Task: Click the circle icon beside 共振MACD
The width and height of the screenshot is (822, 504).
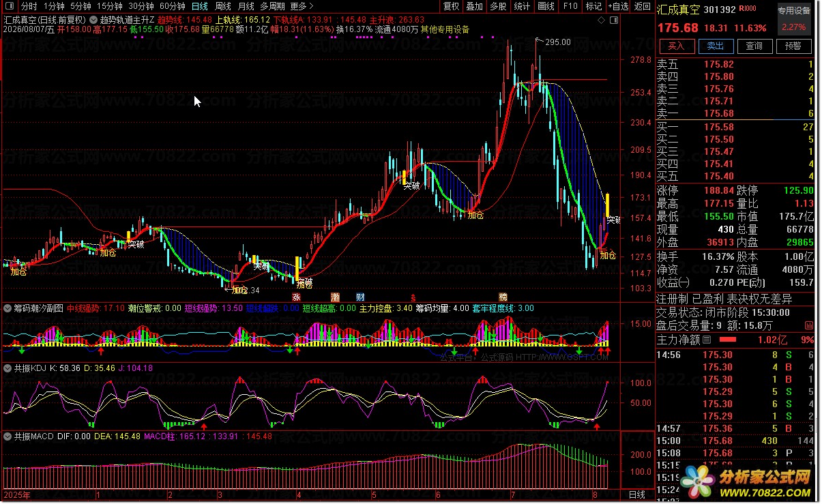Action: 8,436
